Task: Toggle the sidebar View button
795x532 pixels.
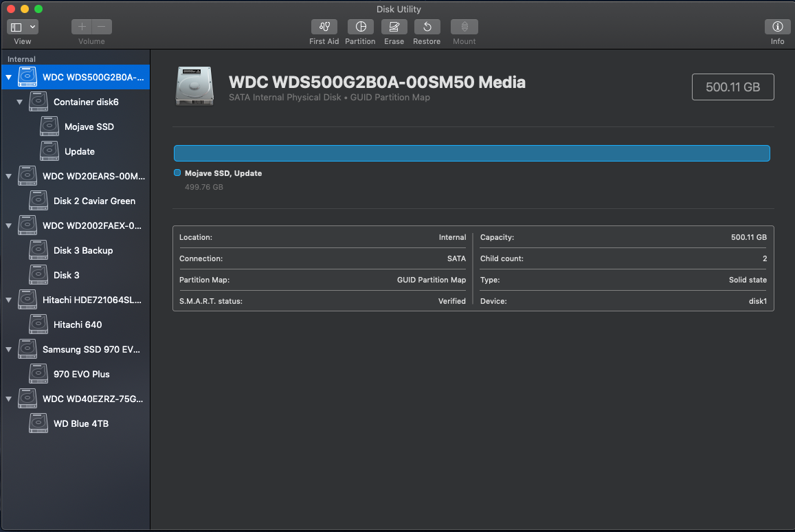Action: click(x=16, y=27)
